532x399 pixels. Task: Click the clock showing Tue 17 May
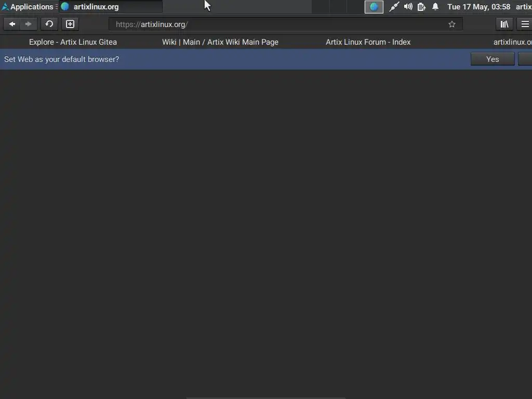pyautogui.click(x=478, y=7)
